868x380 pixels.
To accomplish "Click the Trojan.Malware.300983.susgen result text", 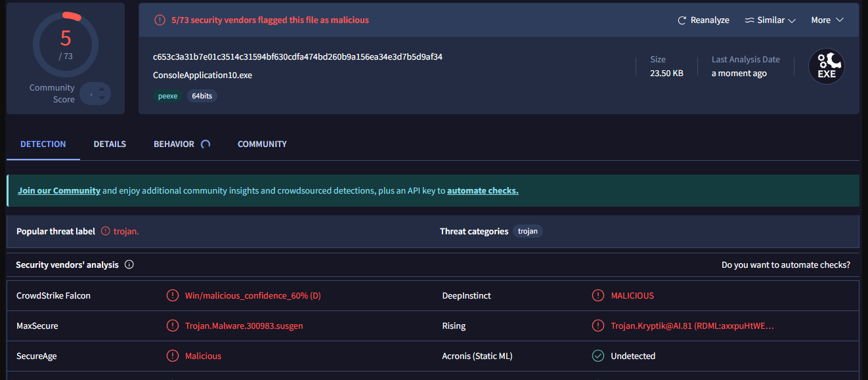I will pyautogui.click(x=244, y=326).
